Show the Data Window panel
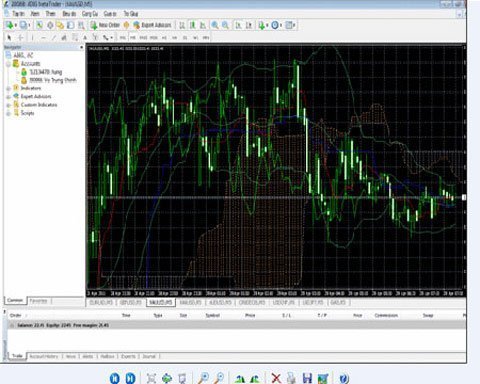The image size is (480, 384). [50, 25]
